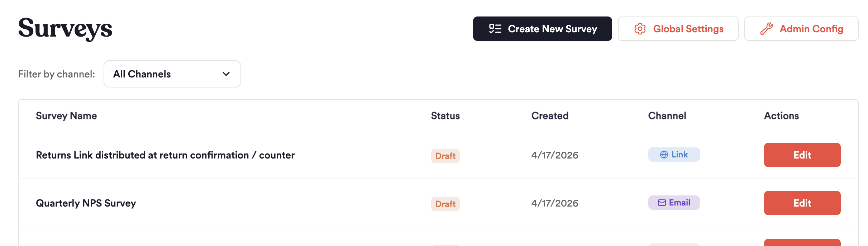This screenshot has height=246, width=868.
Task: Click the Status column header
Action: coord(445,116)
